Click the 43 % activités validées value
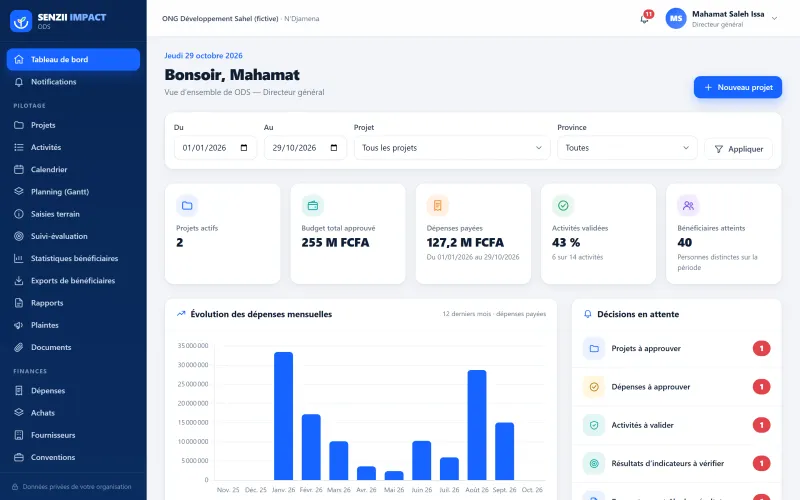The image size is (800, 500). pos(566,243)
